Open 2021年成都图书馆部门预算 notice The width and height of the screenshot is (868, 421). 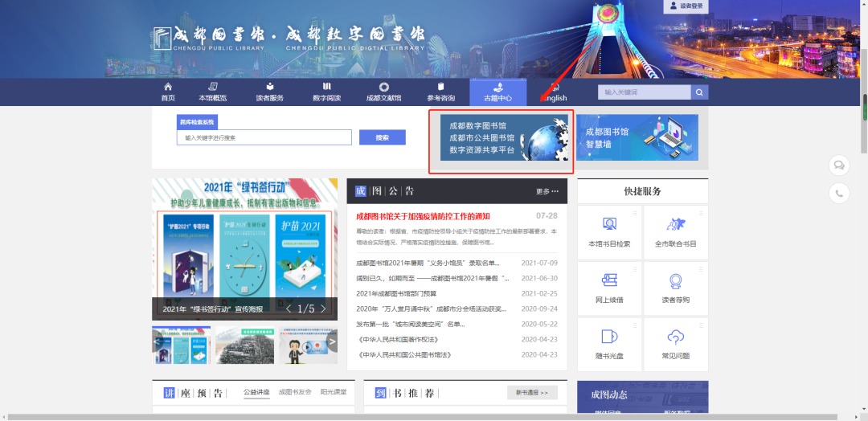[x=396, y=294]
